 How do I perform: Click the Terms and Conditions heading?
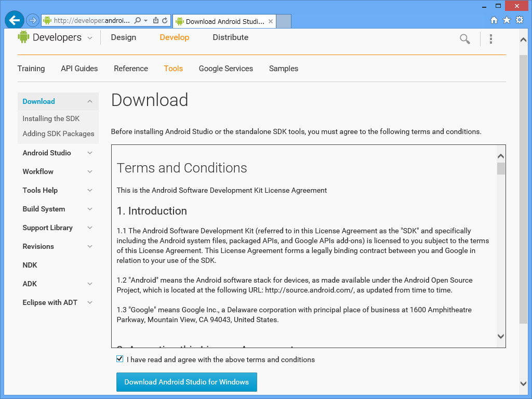[182, 168]
